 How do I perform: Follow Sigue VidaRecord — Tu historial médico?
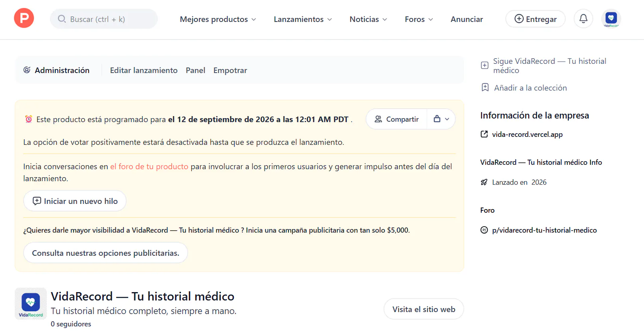pos(549,65)
